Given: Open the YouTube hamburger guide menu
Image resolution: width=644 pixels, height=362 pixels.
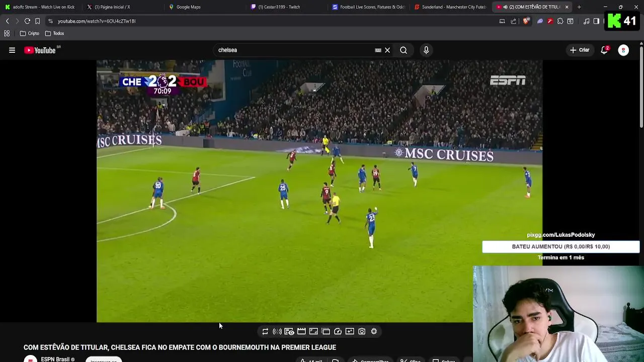Looking at the screenshot, I should click(x=12, y=50).
